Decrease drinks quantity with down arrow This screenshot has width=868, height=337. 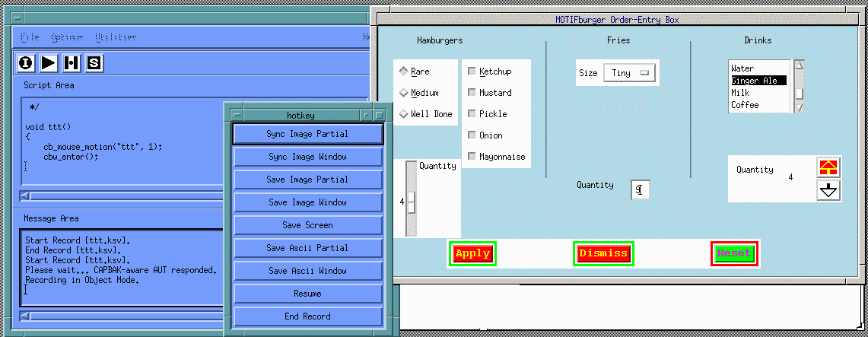828,190
